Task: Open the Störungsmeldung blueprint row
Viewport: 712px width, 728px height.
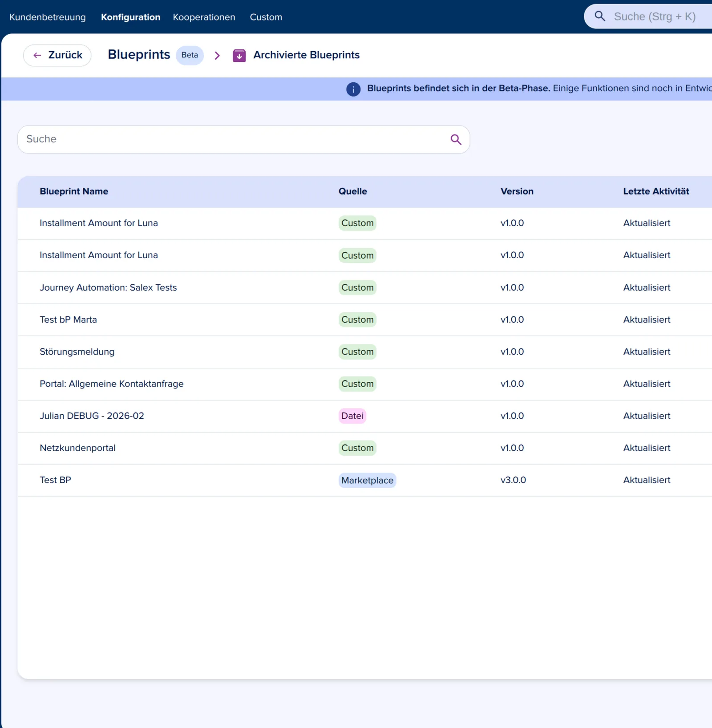Action: 364,352
